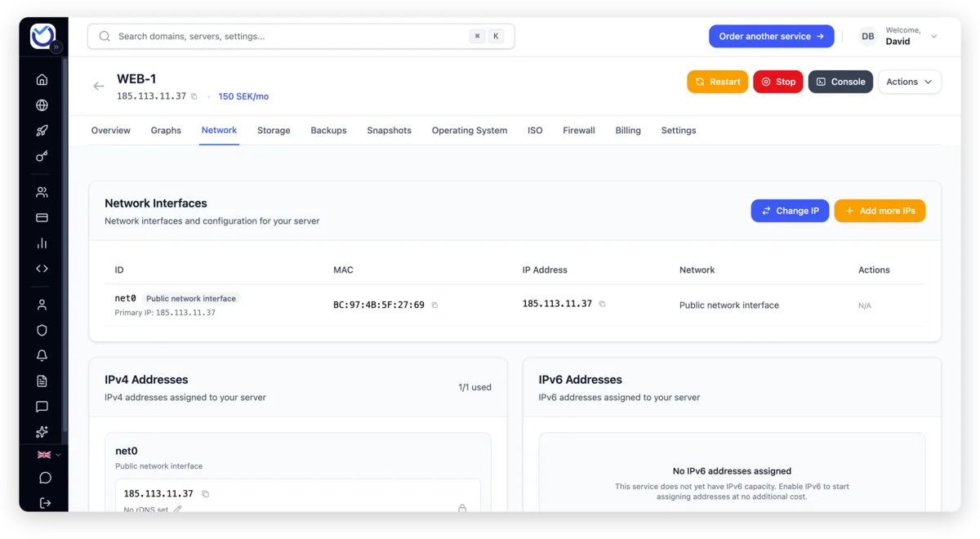This screenshot has width=980, height=539.
Task: Click the shield security icon in sidebar
Action: tap(42, 330)
